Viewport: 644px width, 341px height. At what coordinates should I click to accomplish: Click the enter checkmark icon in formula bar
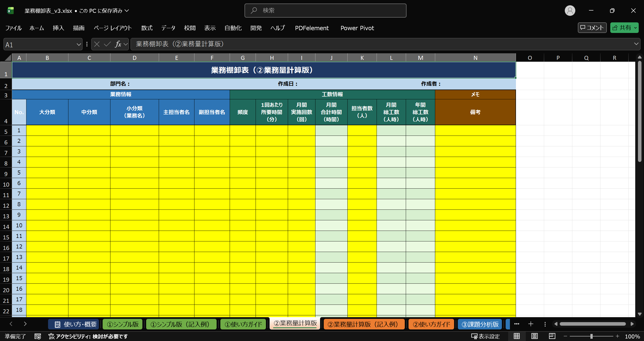(x=107, y=44)
